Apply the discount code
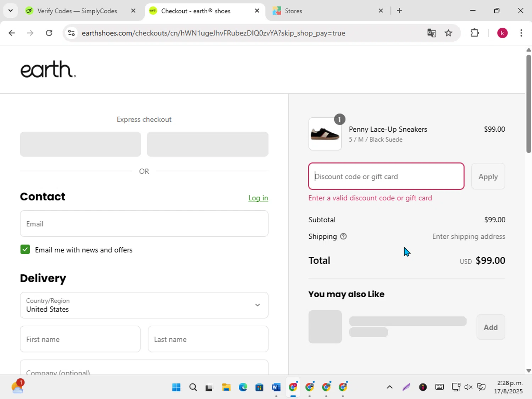The width and height of the screenshot is (532, 399). coord(488,176)
